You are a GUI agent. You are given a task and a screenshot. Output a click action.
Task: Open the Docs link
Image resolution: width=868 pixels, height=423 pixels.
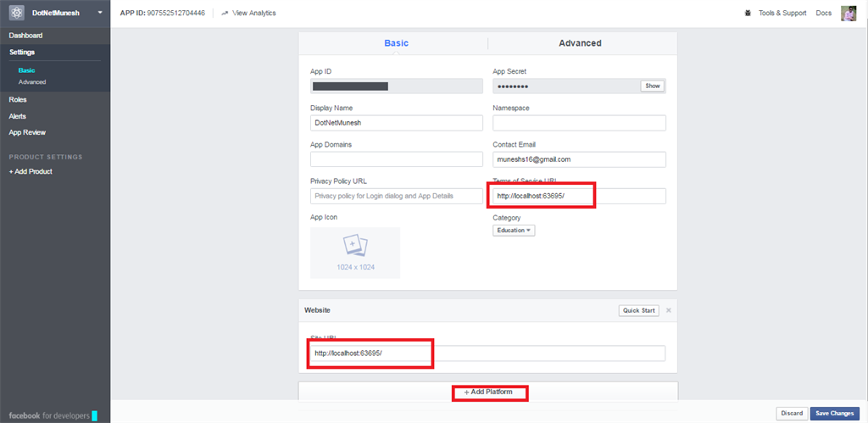pyautogui.click(x=823, y=14)
